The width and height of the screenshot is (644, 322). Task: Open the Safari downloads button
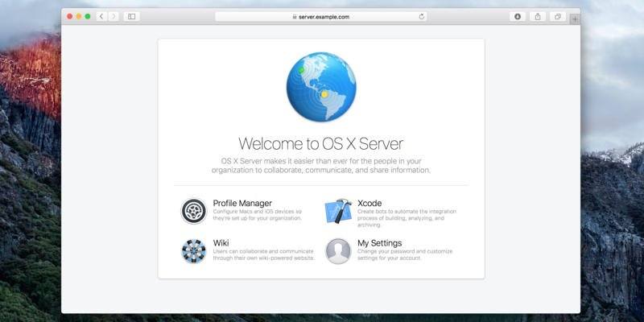click(518, 16)
